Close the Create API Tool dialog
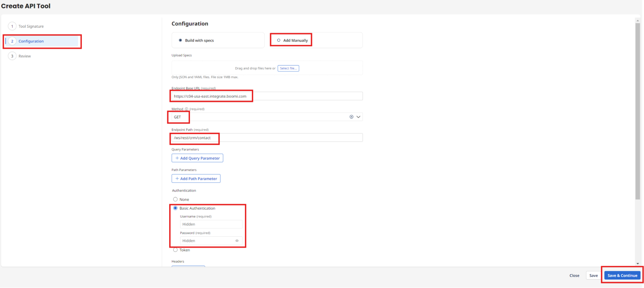This screenshot has height=288, width=644. click(574, 276)
